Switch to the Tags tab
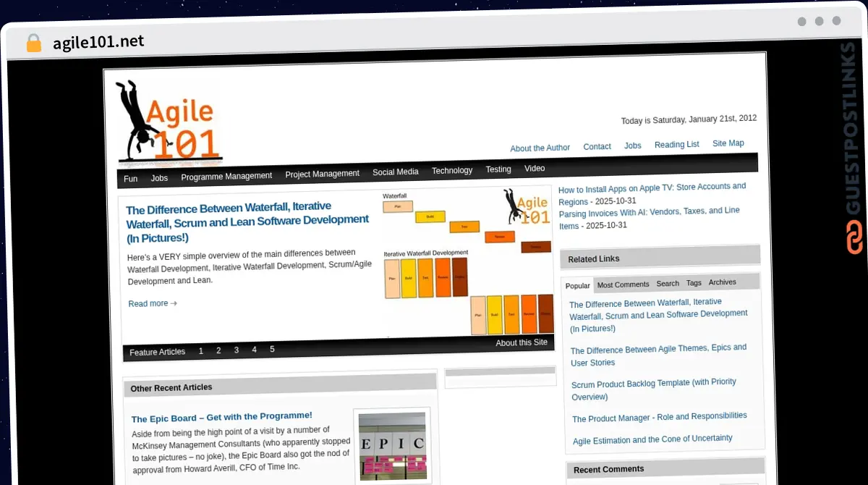Screen dimensions: 868x485 (694, 283)
